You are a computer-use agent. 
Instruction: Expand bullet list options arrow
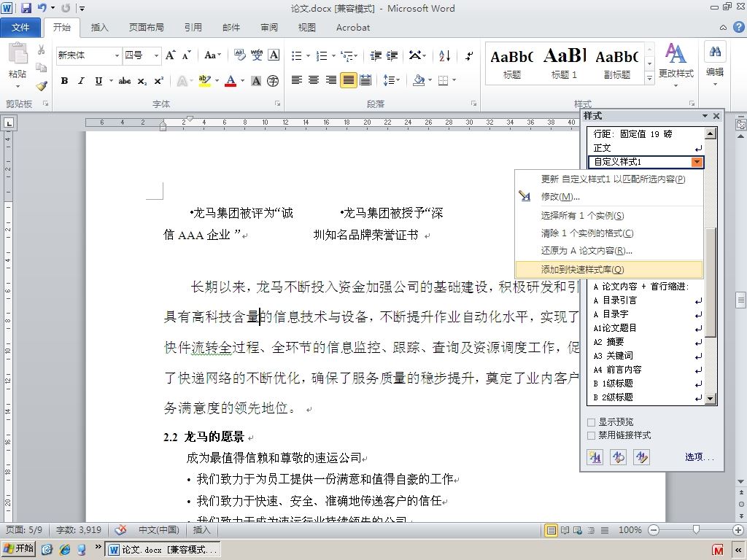pos(308,56)
